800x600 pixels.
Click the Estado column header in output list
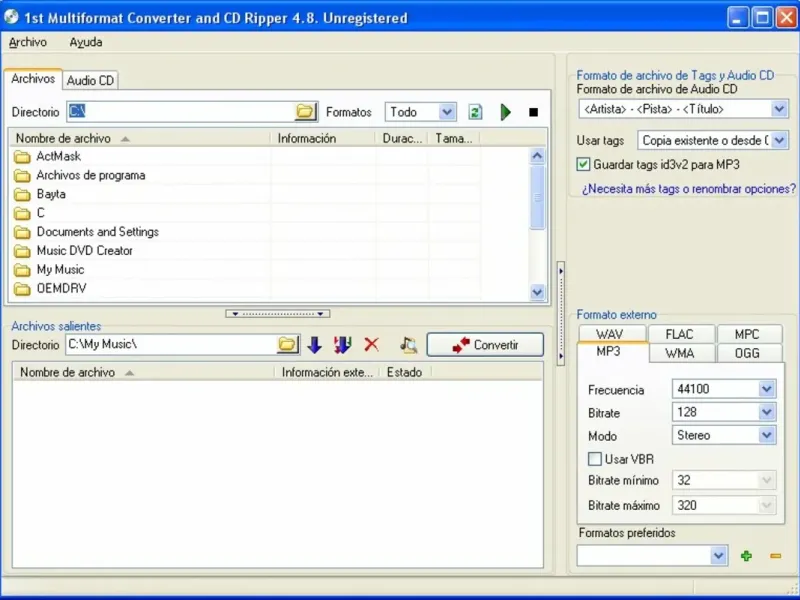(404, 372)
